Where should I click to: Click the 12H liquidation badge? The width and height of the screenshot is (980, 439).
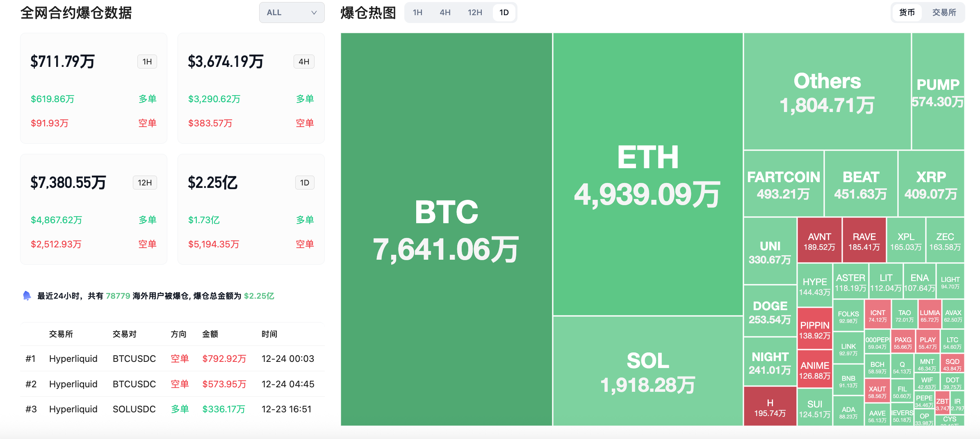(x=145, y=183)
